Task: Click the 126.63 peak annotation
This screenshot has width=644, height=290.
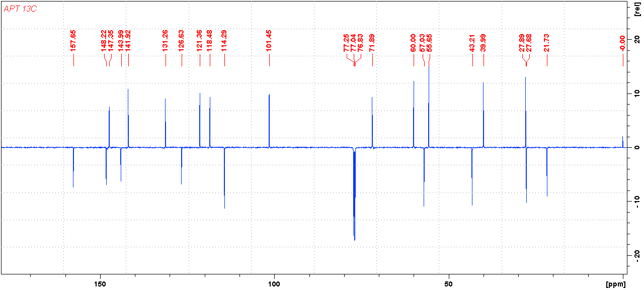Action: tap(182, 41)
